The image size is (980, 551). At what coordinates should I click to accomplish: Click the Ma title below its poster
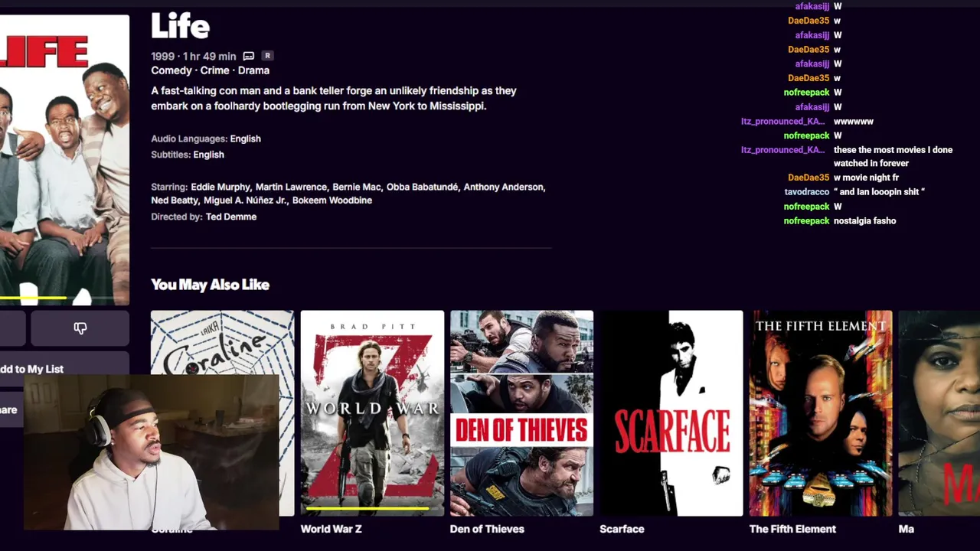(906, 529)
